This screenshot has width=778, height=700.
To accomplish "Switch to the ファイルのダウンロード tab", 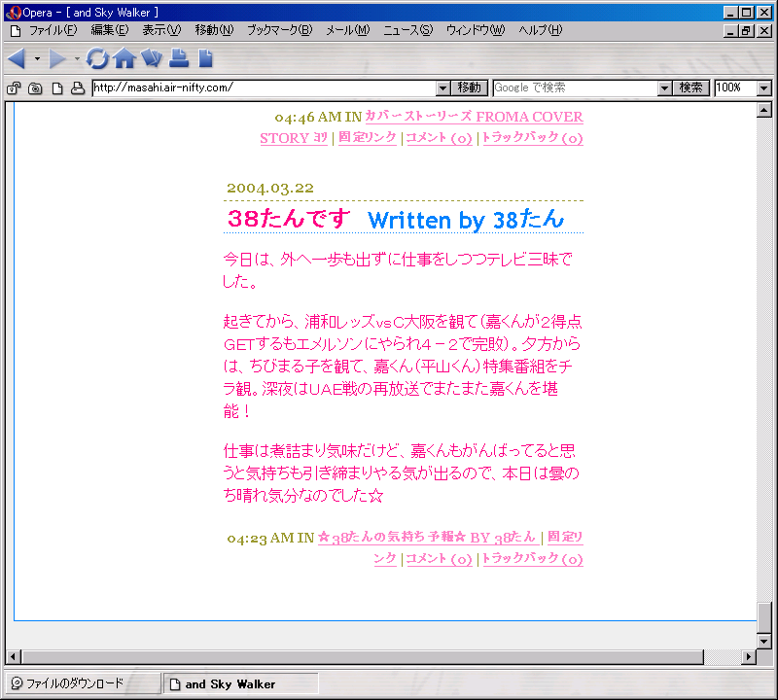I will point(83,684).
